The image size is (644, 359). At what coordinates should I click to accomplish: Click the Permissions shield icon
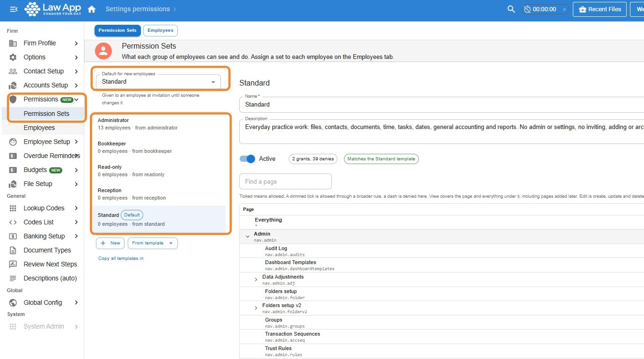click(x=13, y=100)
